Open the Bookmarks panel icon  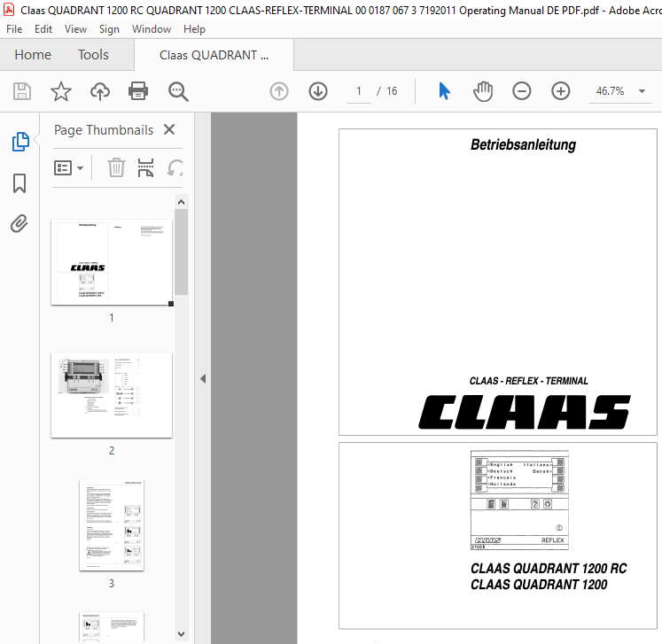pyautogui.click(x=19, y=183)
